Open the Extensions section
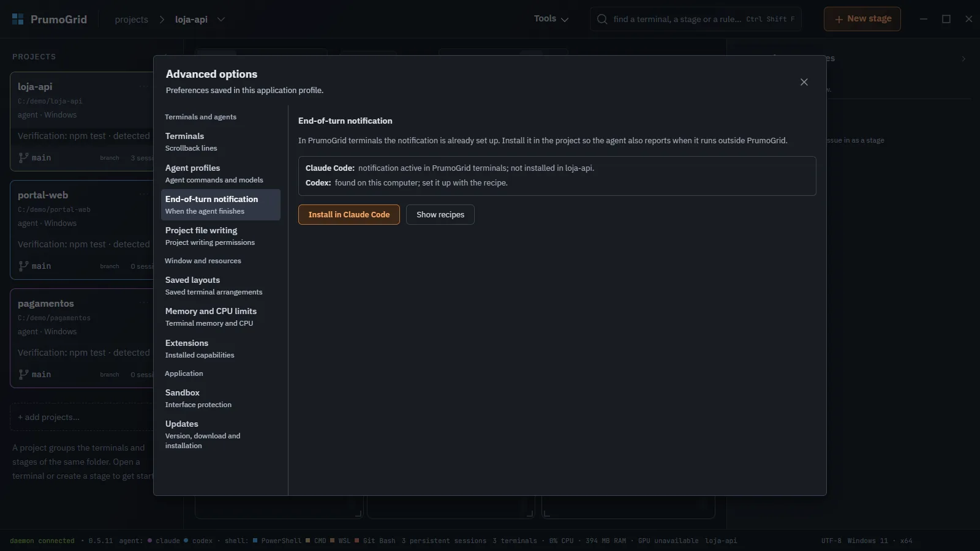Image resolution: width=980 pixels, height=551 pixels. pos(221,348)
